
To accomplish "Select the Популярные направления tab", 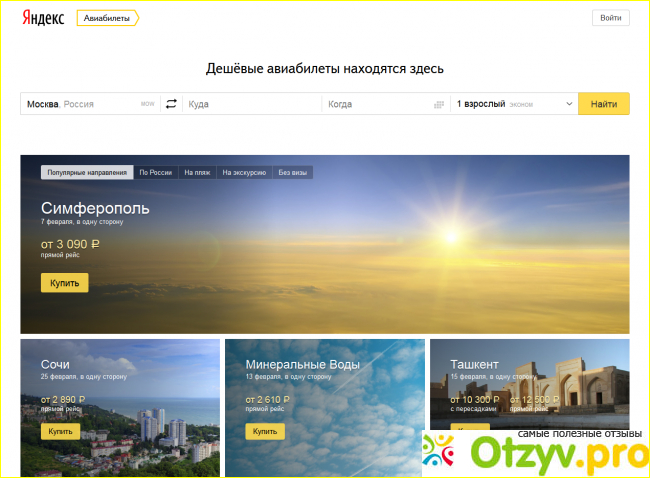I will [87, 172].
